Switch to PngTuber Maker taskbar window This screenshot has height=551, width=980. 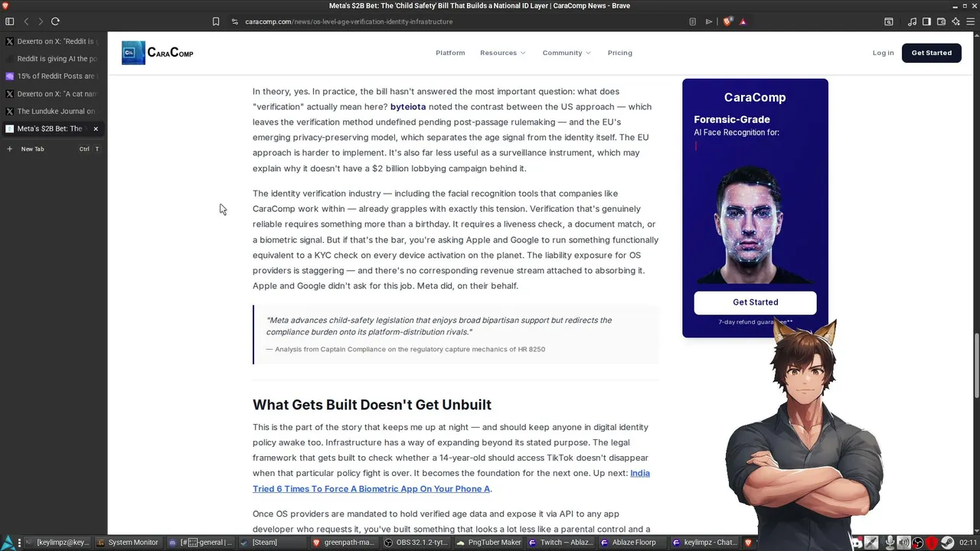coord(487,543)
